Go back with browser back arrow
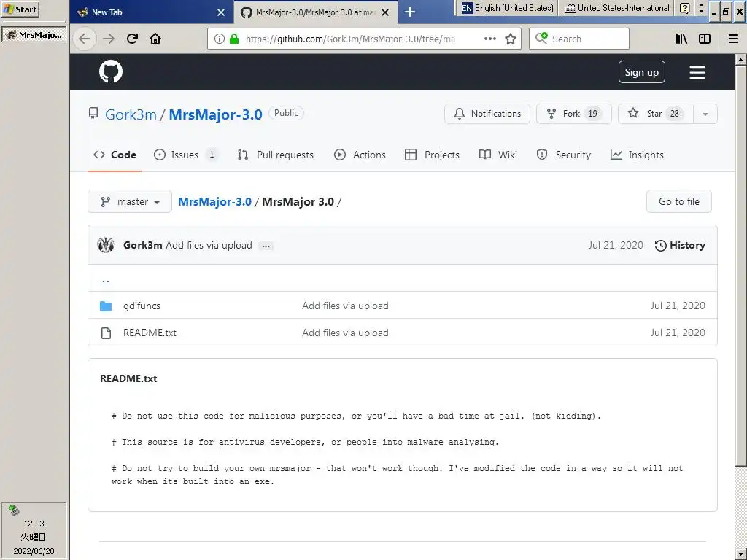This screenshot has height=560, width=747. pos(85,39)
